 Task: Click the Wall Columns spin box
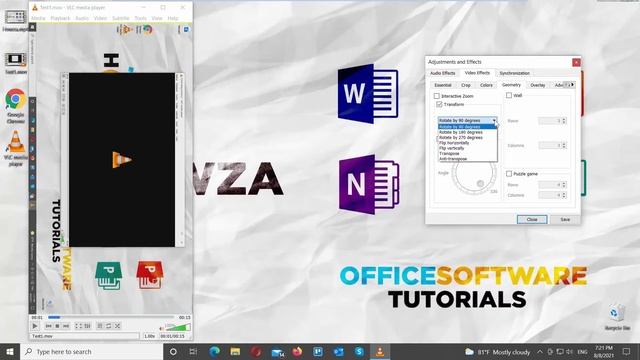[x=552, y=145]
